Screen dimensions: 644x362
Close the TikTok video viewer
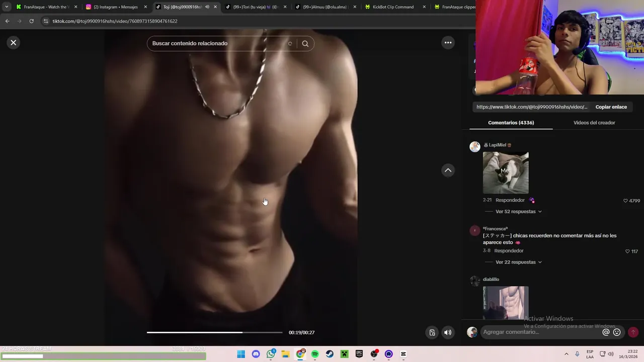coord(14,43)
